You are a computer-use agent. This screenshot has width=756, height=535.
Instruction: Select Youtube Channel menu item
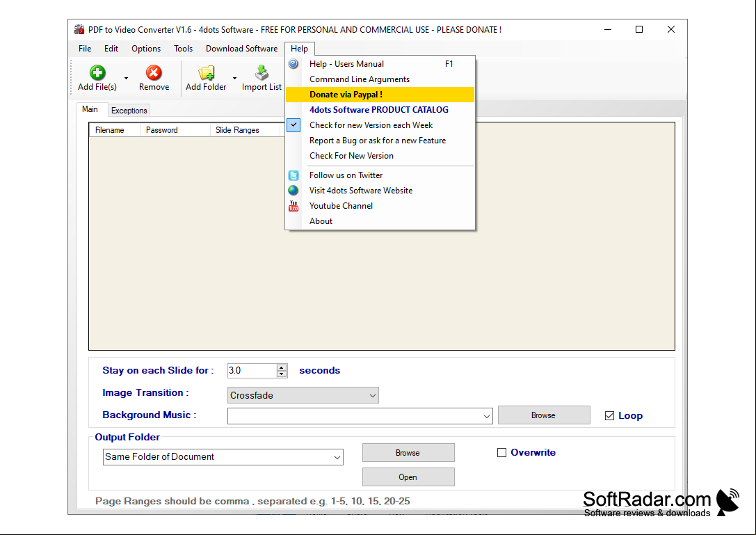point(380,206)
